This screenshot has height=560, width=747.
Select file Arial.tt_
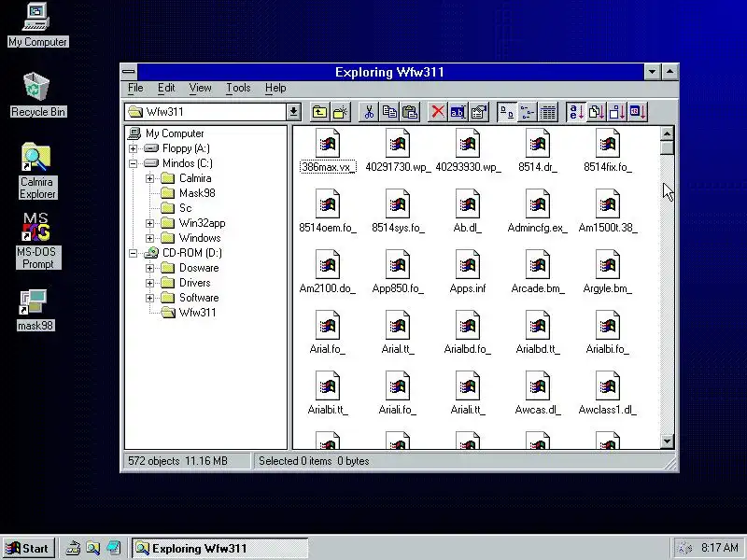point(398,333)
